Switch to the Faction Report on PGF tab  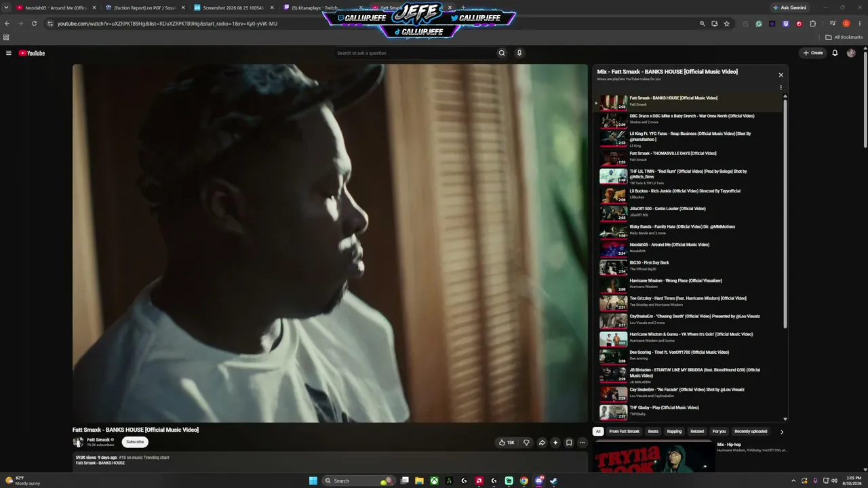point(145,7)
